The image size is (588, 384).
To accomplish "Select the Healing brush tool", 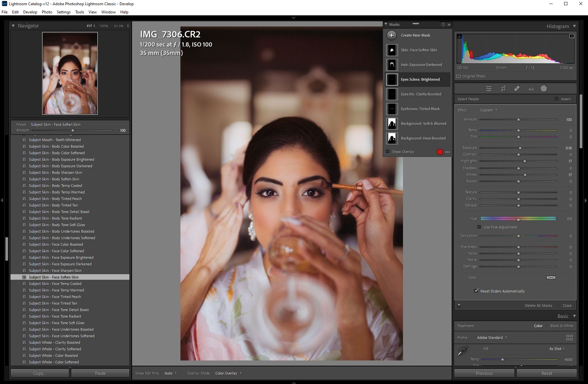I will click(517, 89).
